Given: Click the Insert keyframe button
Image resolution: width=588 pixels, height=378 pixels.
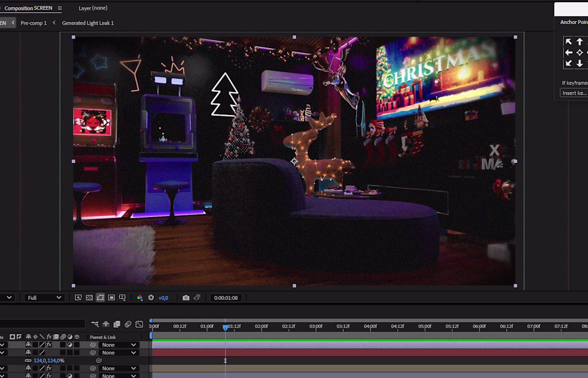Looking at the screenshot, I should point(574,93).
